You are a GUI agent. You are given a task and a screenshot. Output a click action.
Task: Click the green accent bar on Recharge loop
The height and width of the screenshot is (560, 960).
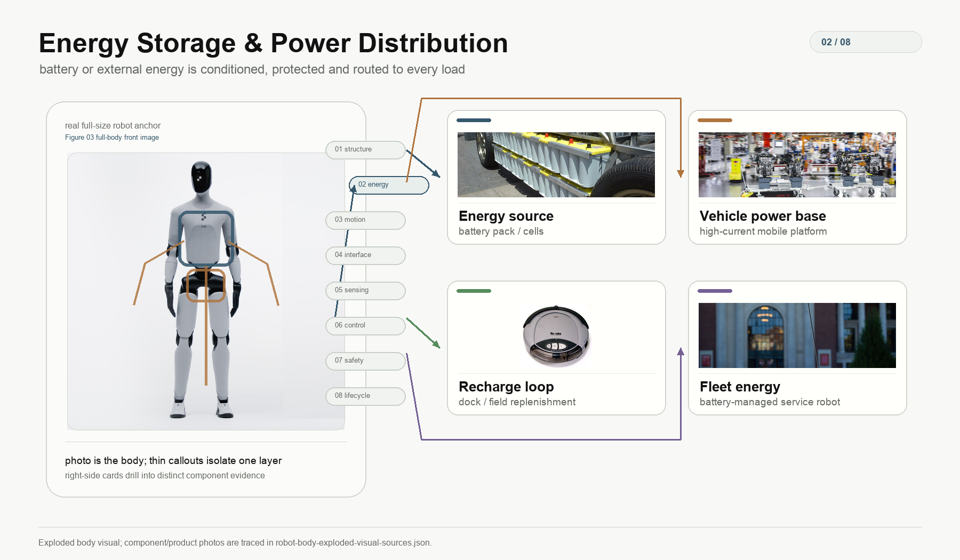click(474, 291)
